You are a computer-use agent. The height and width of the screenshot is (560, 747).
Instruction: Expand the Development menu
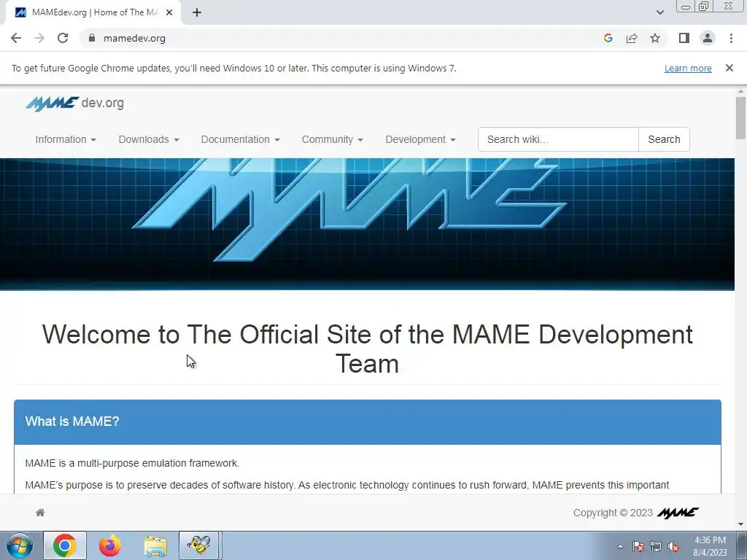click(420, 139)
